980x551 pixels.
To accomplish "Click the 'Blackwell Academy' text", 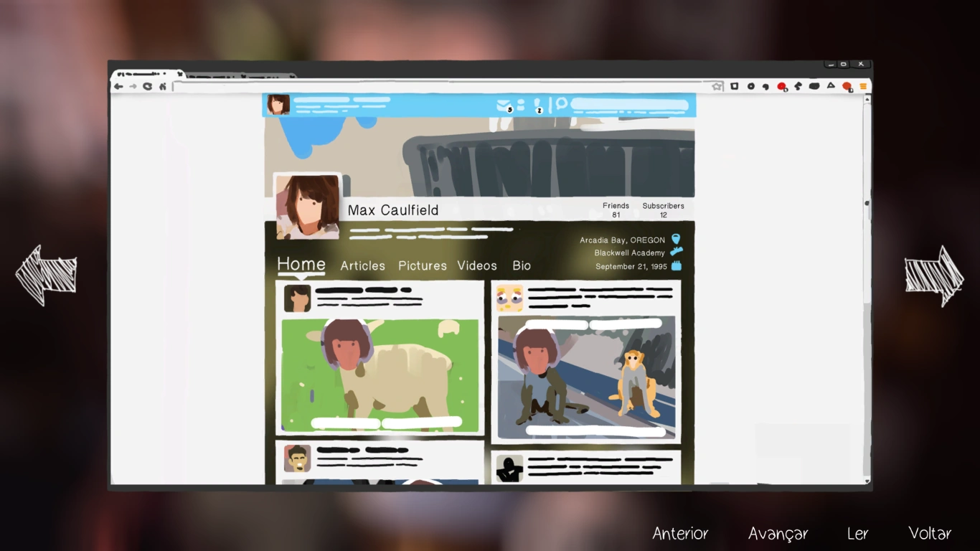I will coord(629,253).
